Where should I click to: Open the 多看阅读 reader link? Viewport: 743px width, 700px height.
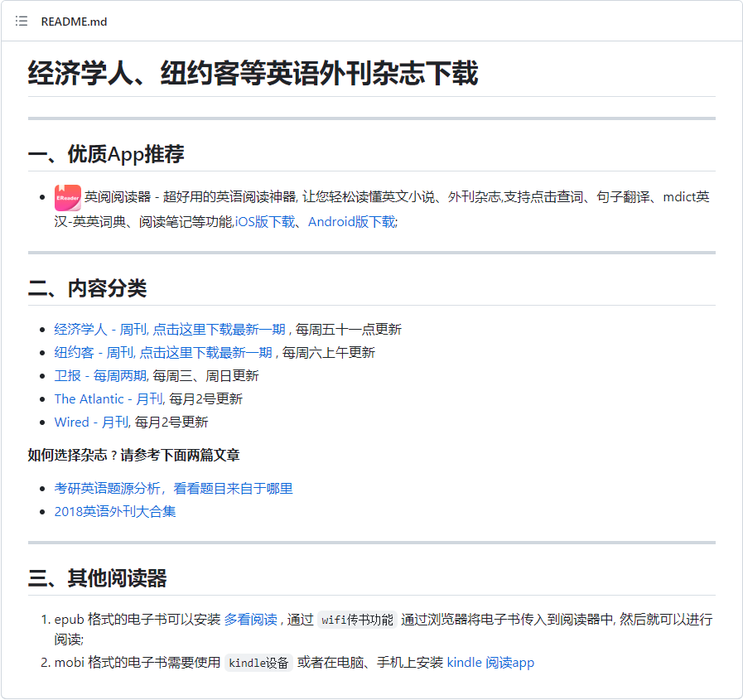coord(250,619)
